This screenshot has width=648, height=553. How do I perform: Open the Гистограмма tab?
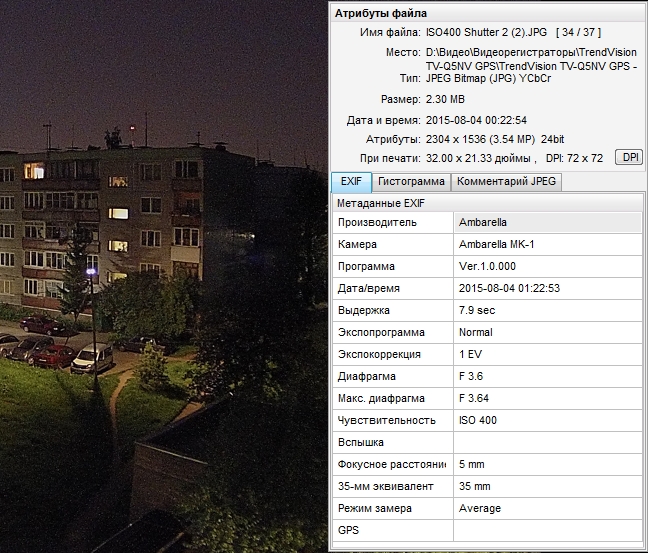click(x=411, y=182)
